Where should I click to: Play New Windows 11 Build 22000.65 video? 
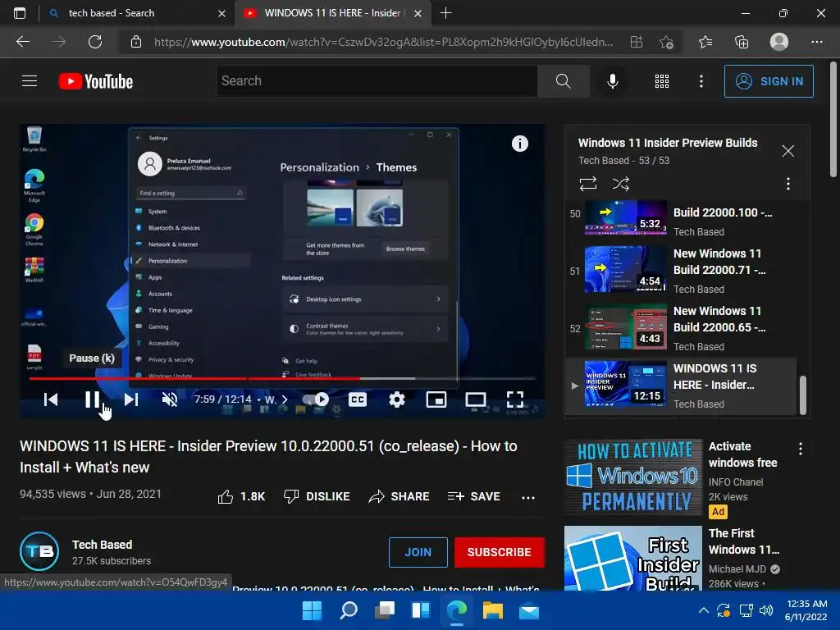click(x=680, y=327)
